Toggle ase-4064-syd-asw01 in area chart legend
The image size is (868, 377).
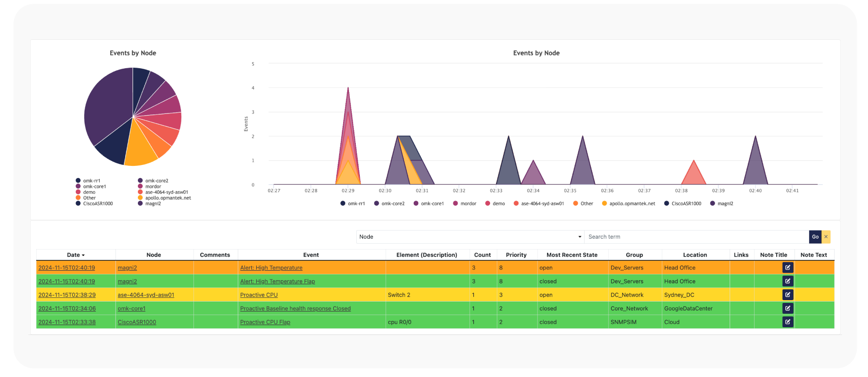(x=539, y=203)
